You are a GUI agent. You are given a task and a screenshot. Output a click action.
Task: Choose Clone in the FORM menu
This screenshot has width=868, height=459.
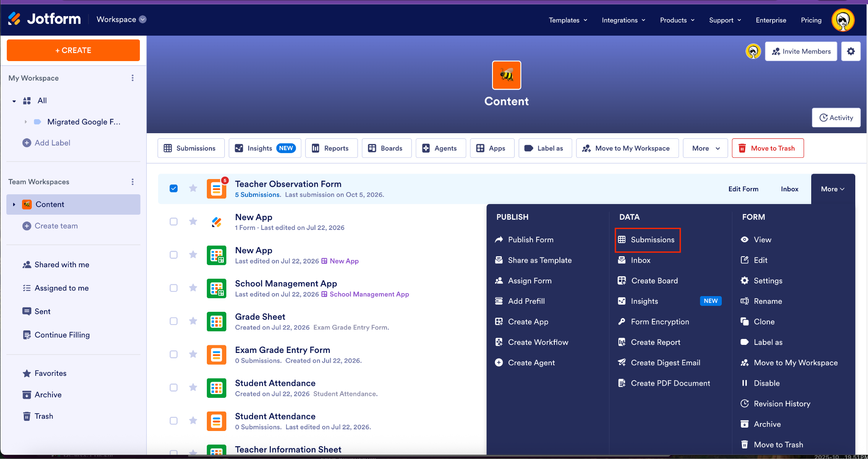point(757,322)
